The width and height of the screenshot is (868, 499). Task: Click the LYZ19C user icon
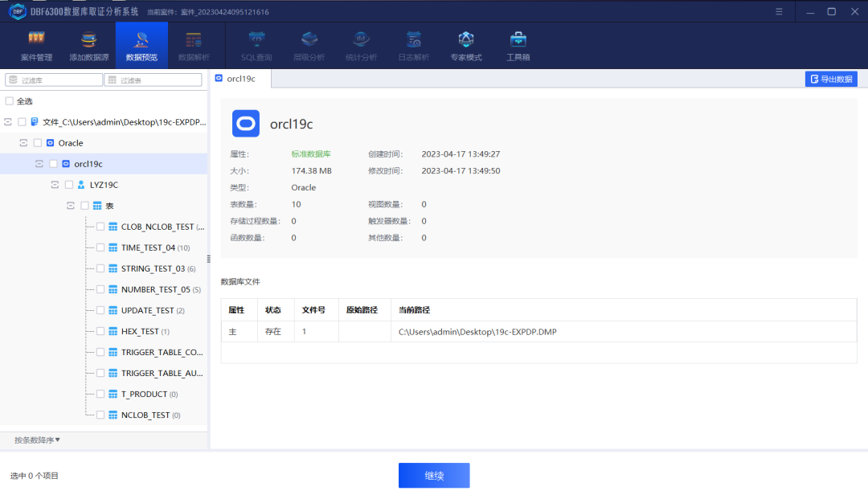click(81, 185)
